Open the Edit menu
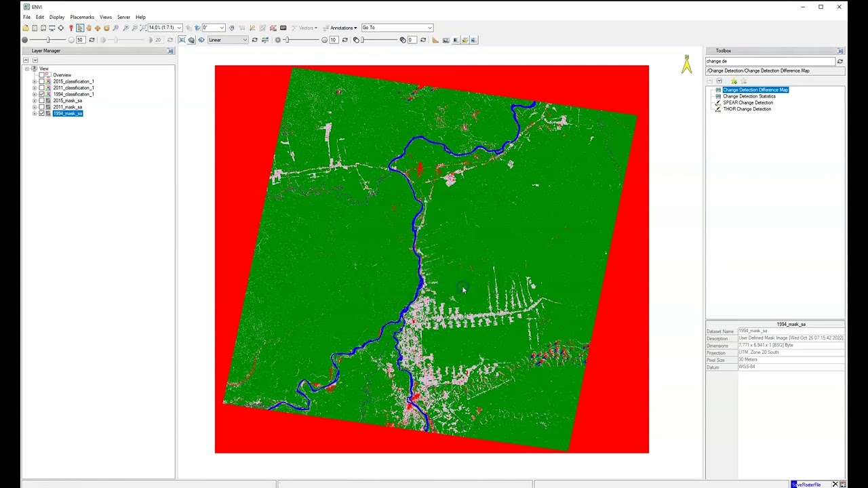Screen dimensions: 868x488 tap(40, 17)
